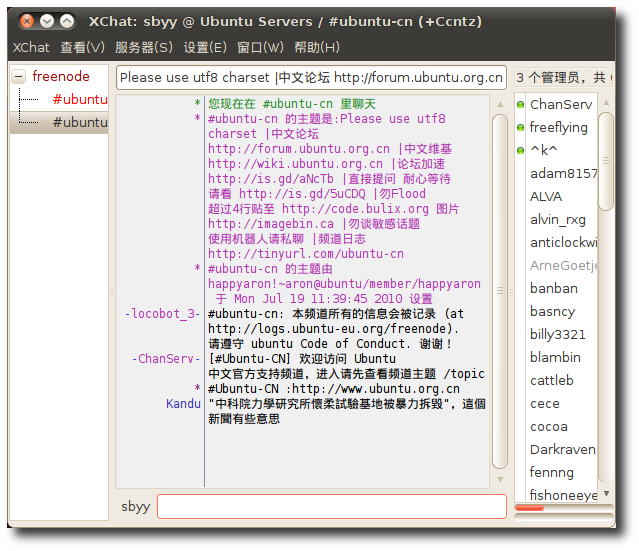Click the green op icon beside ChanServ

tap(520, 104)
